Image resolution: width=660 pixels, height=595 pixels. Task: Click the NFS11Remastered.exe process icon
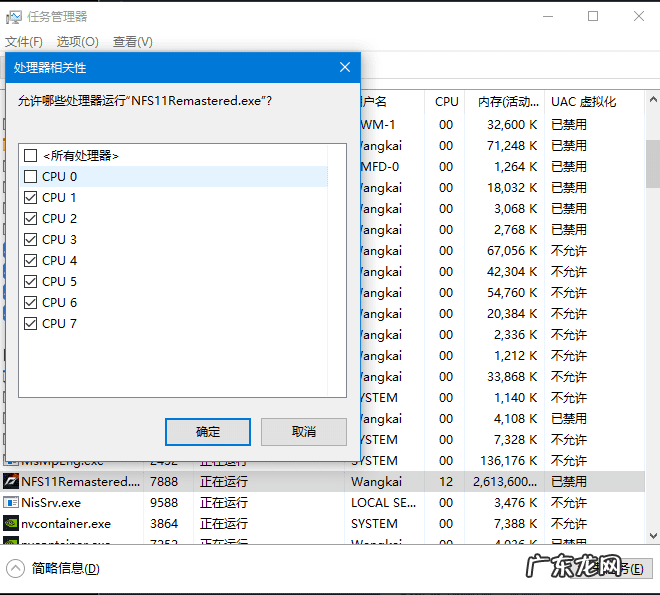pyautogui.click(x=11, y=482)
